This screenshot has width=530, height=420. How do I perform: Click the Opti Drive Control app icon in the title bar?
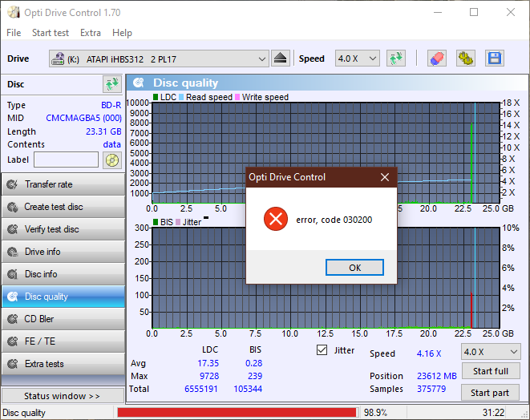tap(14, 13)
